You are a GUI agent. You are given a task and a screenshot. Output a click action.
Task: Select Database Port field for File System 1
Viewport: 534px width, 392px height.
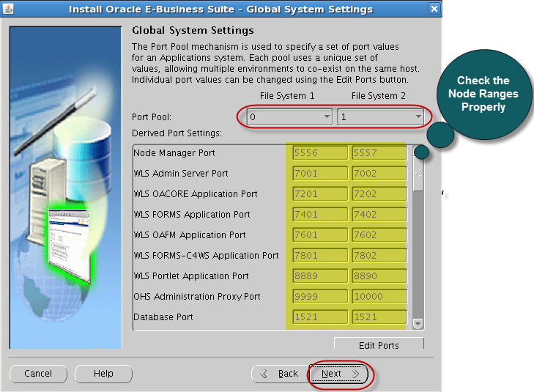[x=319, y=317]
